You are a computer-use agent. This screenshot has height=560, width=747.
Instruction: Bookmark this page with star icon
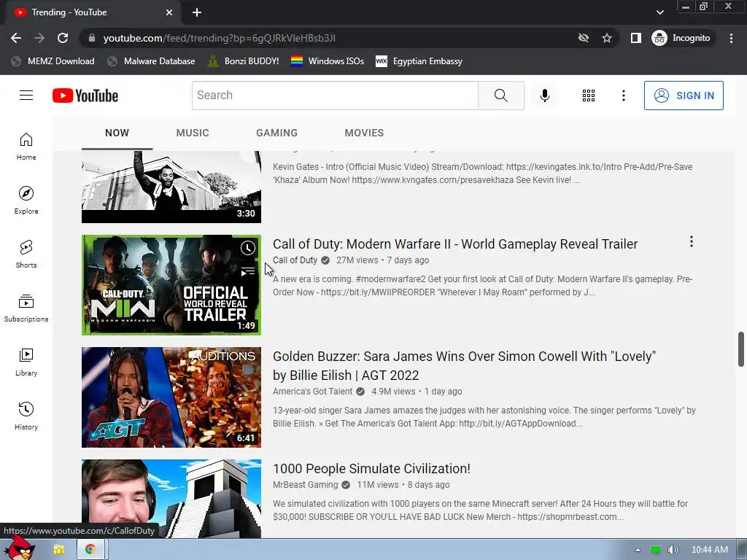606,38
